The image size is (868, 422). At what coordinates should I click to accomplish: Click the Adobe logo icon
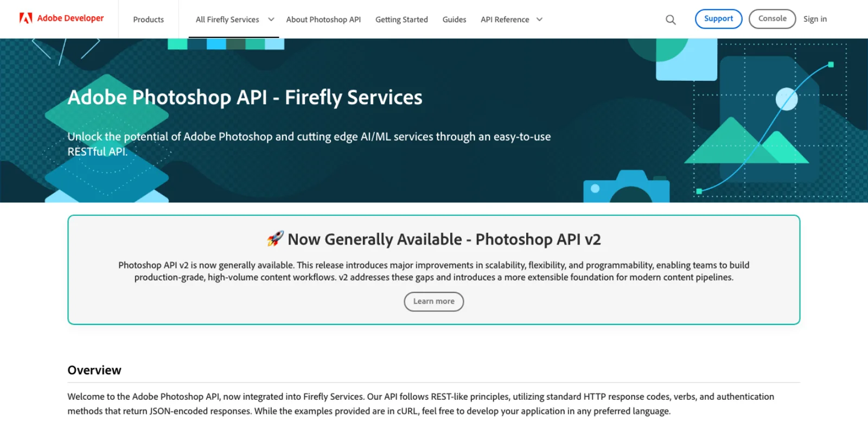pos(25,18)
